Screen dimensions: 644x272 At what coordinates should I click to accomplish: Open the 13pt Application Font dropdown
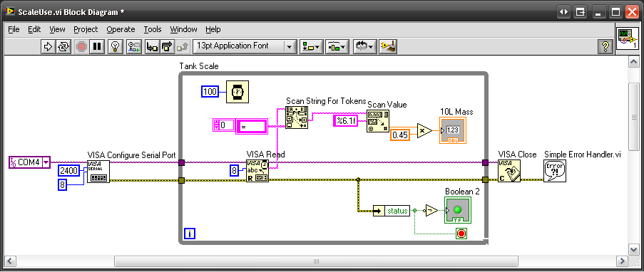(x=245, y=46)
